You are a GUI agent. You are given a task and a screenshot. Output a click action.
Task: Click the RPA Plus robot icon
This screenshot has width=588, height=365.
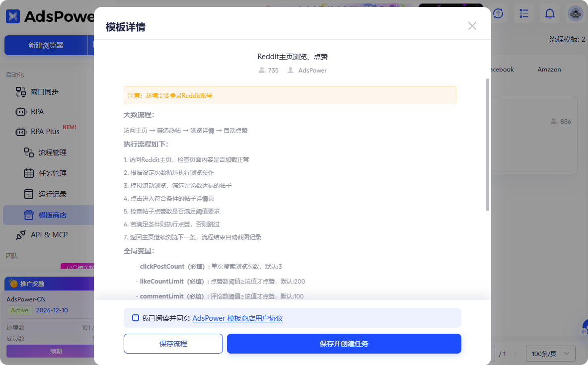point(21,132)
